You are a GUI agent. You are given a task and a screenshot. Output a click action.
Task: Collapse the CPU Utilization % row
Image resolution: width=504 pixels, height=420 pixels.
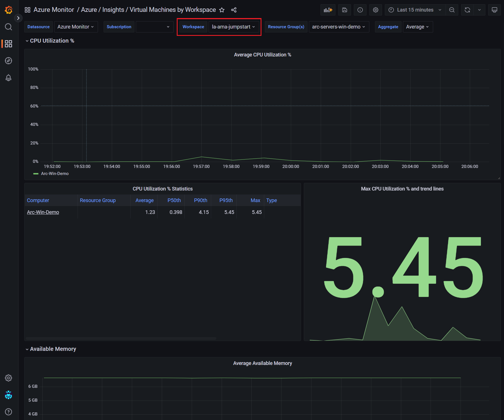(50, 41)
